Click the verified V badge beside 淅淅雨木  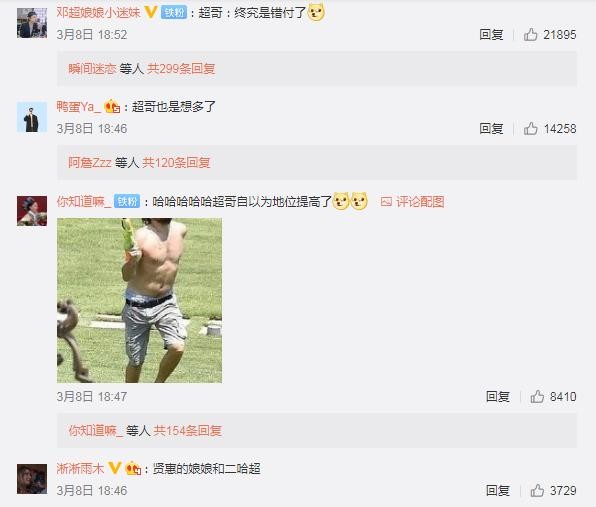click(x=114, y=468)
